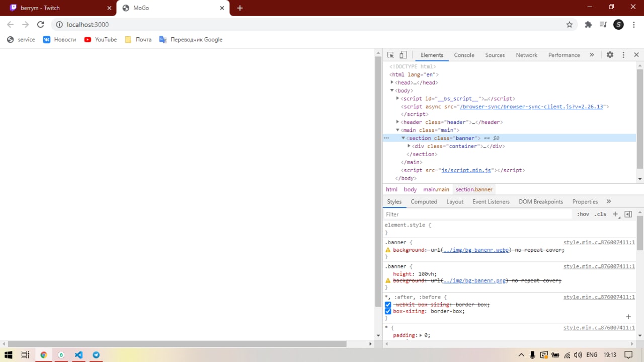
Task: Close the DevTools panel
Action: [636, 55]
